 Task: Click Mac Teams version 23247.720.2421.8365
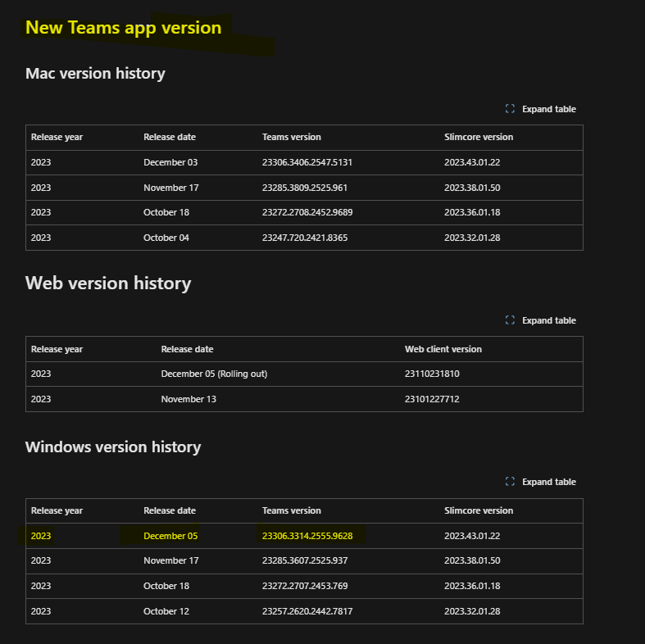(x=305, y=238)
